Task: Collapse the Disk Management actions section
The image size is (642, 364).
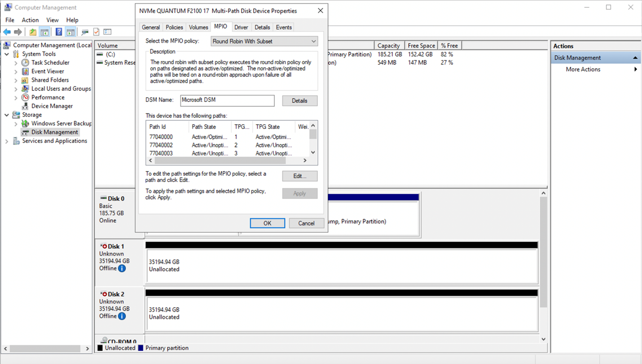Action: coord(635,58)
